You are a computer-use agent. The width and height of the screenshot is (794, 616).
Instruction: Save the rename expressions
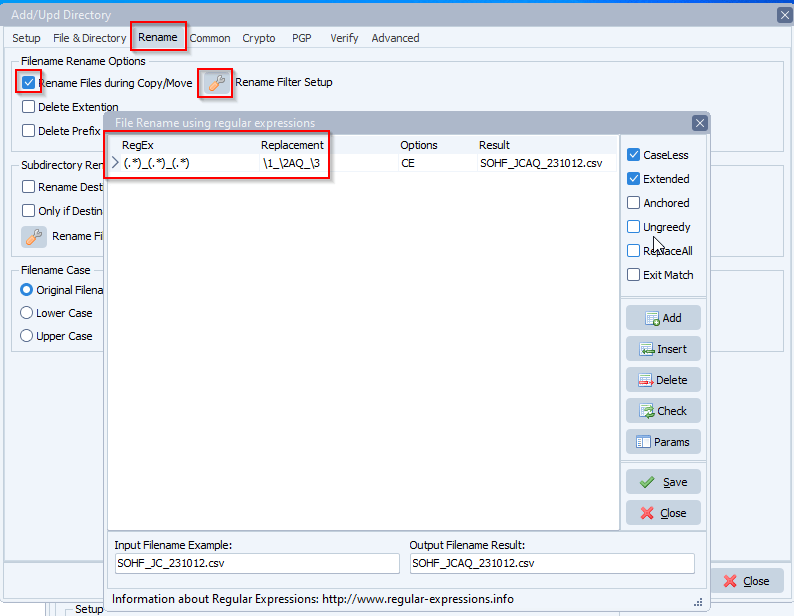click(x=663, y=482)
